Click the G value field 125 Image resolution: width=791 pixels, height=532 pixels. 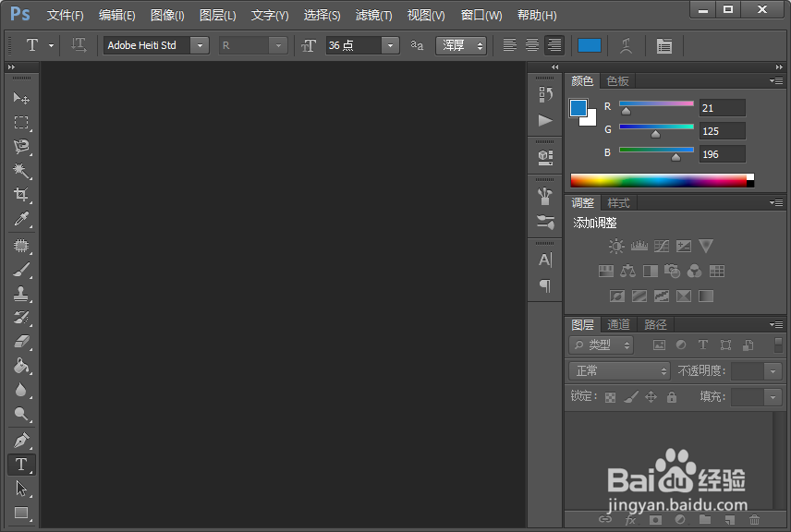723,131
